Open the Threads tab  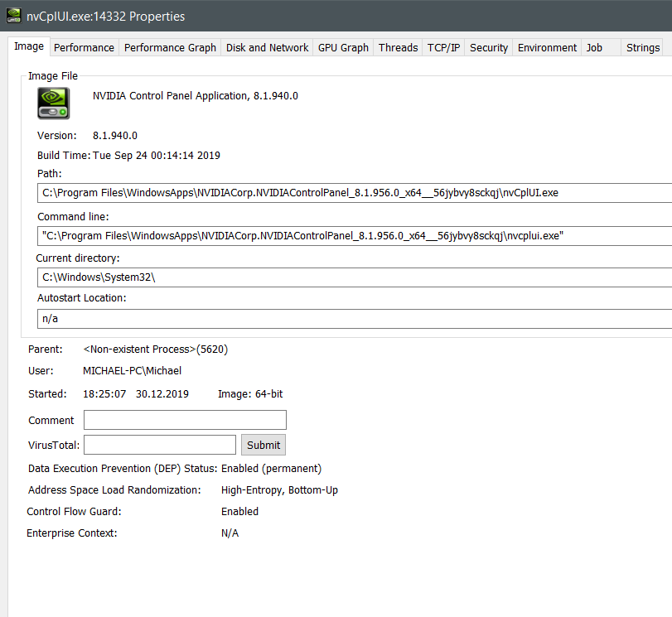(x=398, y=47)
